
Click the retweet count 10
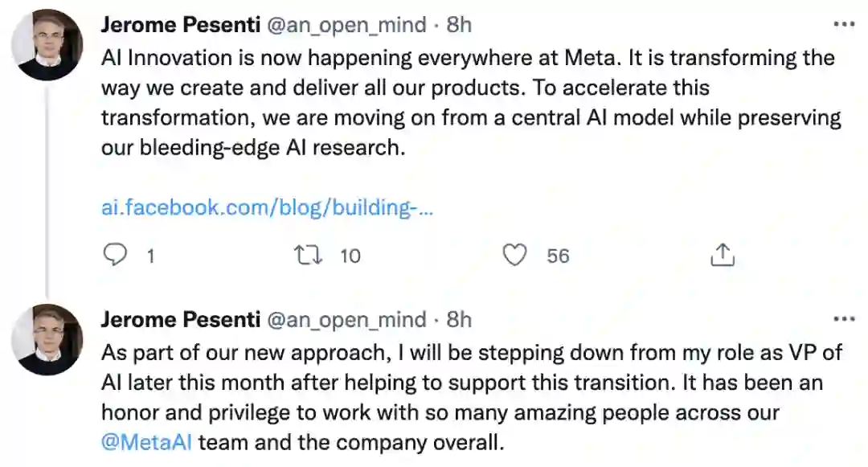click(350, 256)
